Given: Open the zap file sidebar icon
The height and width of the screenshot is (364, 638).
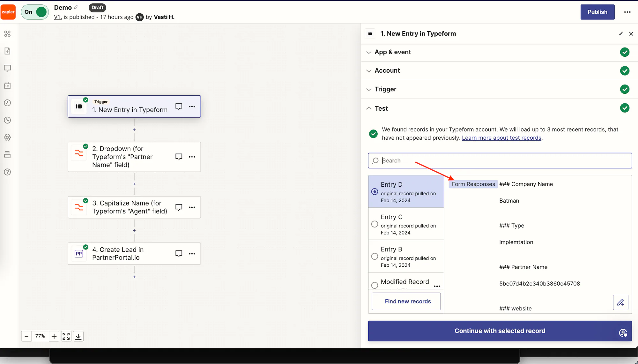Looking at the screenshot, I should [x=7, y=51].
